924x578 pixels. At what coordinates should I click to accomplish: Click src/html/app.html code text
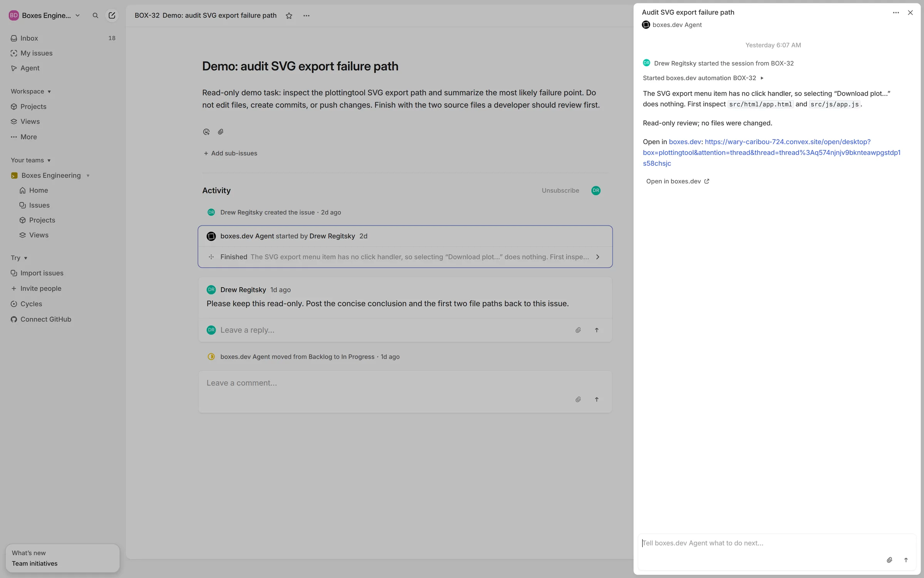(x=760, y=104)
